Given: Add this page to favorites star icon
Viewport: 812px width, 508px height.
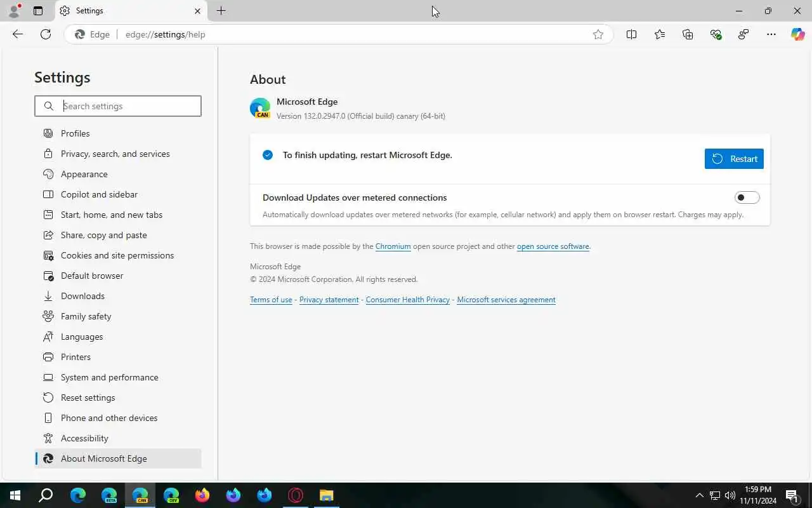Looking at the screenshot, I should pyautogui.click(x=598, y=34).
